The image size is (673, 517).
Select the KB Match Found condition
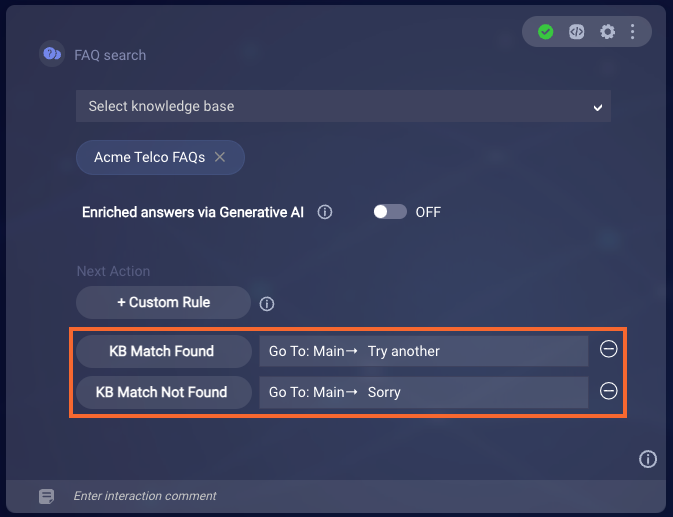[164, 351]
